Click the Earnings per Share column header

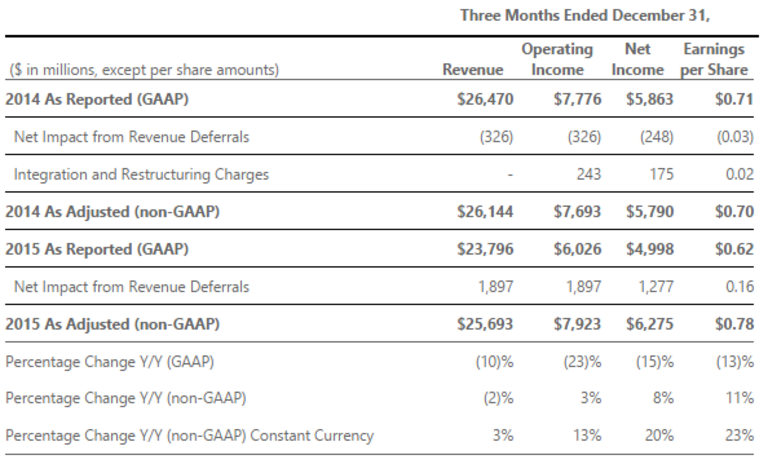tap(714, 59)
